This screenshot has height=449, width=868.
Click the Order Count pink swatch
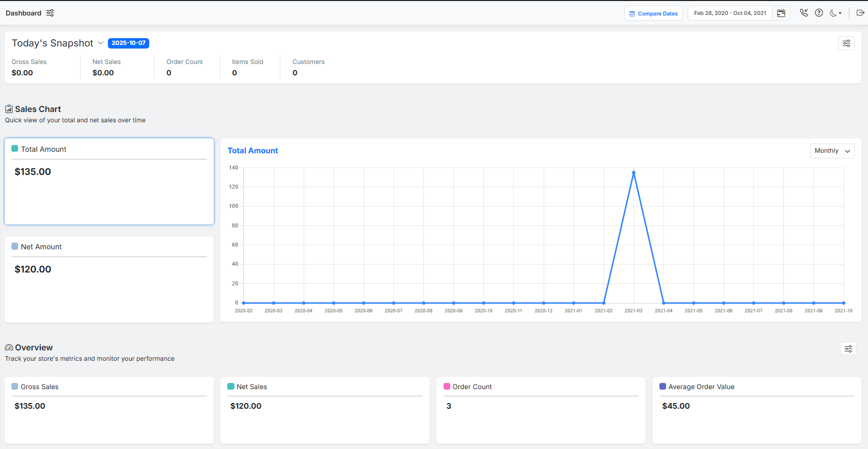point(447,386)
